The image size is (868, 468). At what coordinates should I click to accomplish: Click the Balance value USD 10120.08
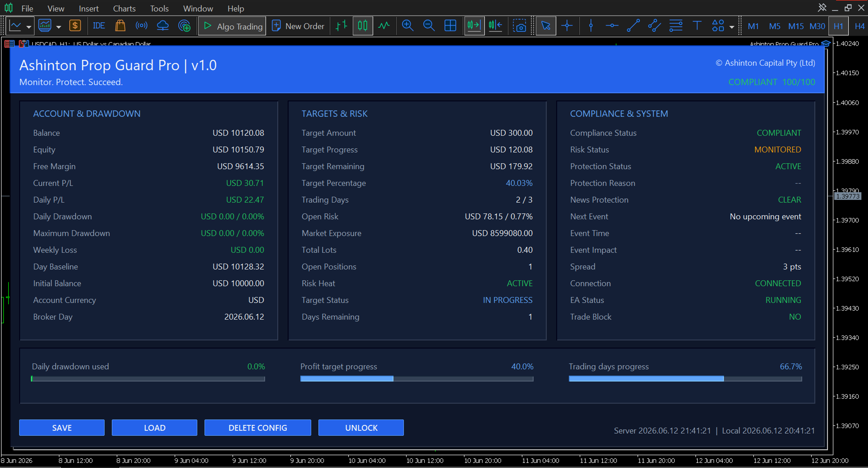[238, 133]
